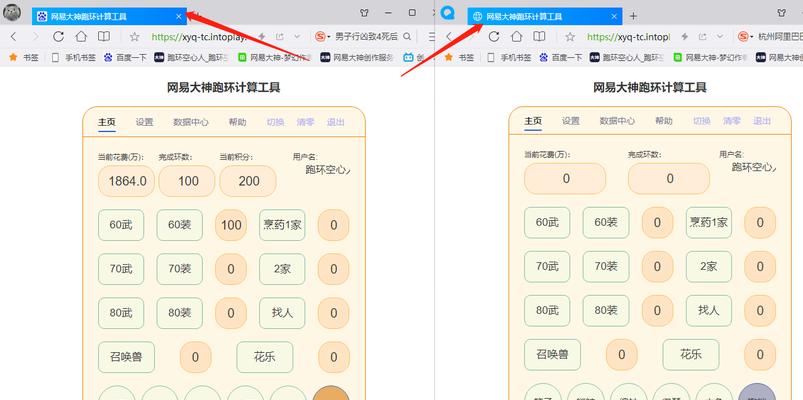Image resolution: width=803 pixels, height=400 pixels.
Task: Click the share icon in left address bar
Action: point(280,37)
